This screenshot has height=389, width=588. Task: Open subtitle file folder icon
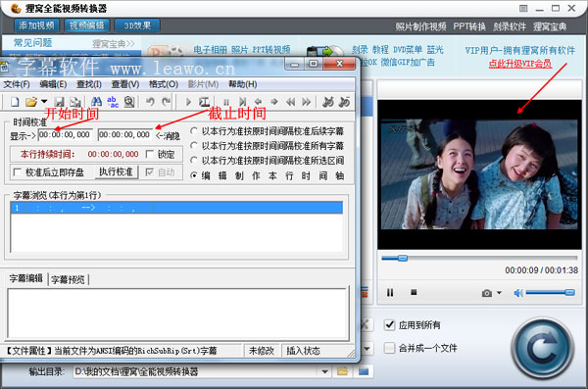coord(31,102)
